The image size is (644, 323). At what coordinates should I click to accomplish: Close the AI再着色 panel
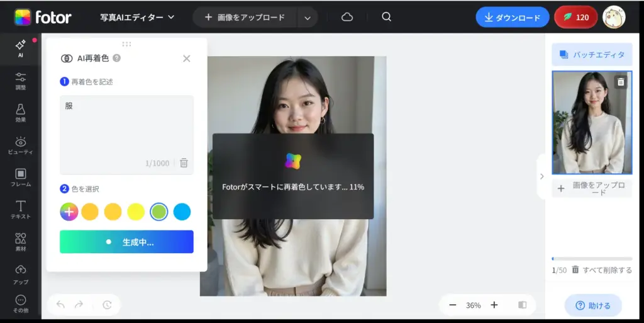pyautogui.click(x=186, y=59)
